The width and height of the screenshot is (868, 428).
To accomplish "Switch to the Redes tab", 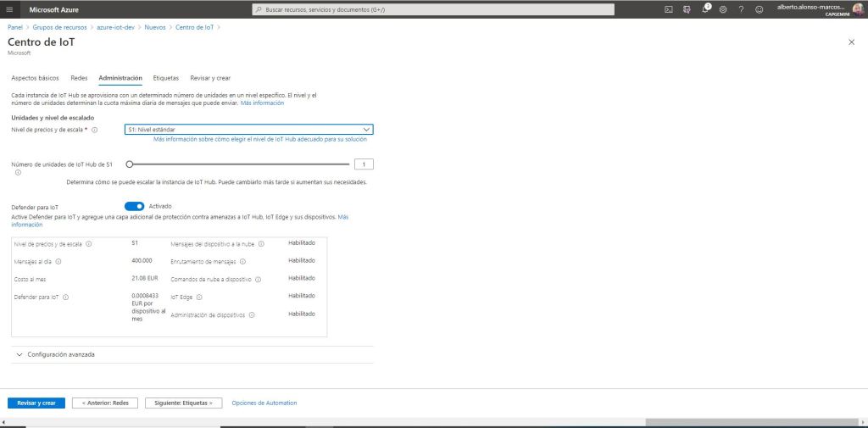I will click(x=79, y=78).
